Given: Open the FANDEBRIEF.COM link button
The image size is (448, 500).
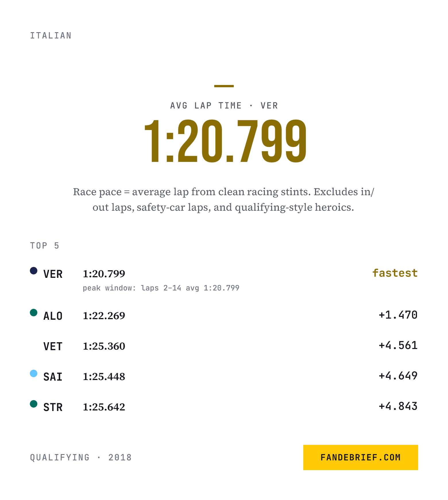Looking at the screenshot, I should pos(360,457).
